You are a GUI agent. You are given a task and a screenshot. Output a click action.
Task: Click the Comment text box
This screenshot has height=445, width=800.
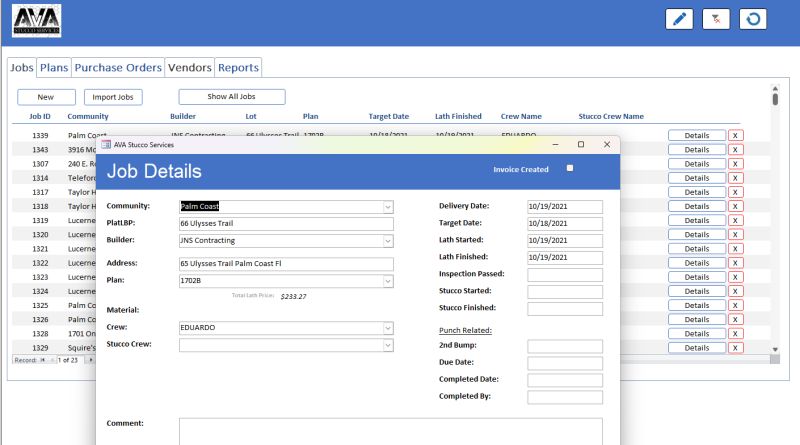(390, 432)
